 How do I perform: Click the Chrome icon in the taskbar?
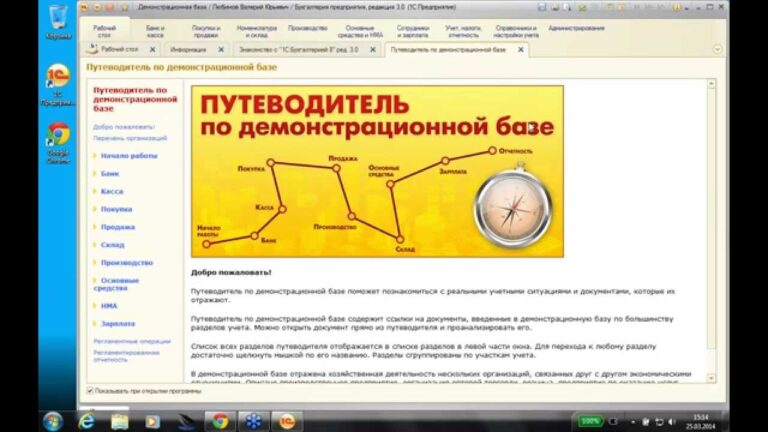pyautogui.click(x=219, y=420)
